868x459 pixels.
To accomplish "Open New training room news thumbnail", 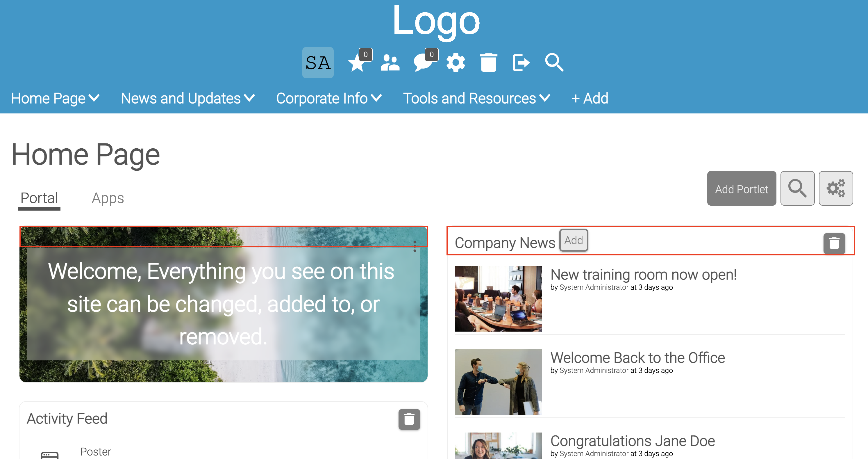I will tap(498, 299).
